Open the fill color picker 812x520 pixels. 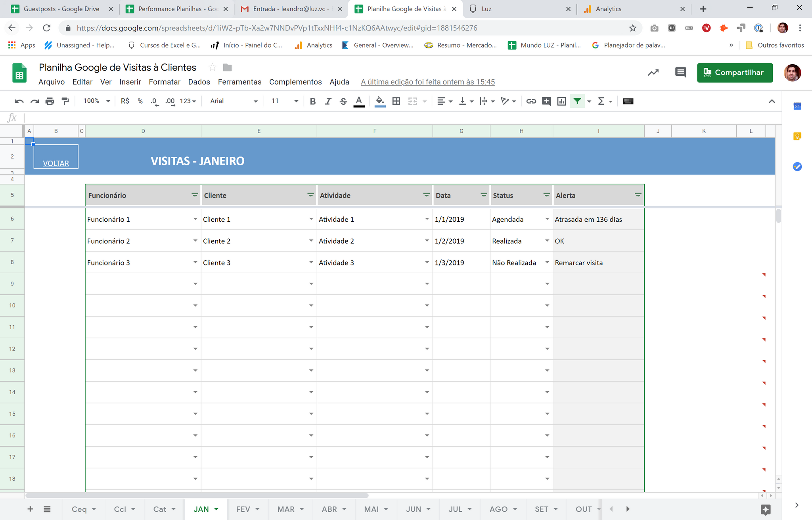[380, 101]
